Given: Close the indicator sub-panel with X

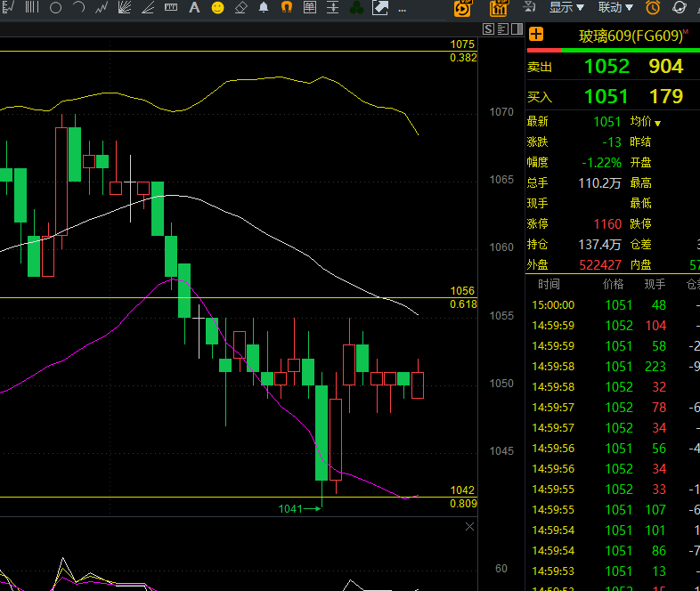Looking at the screenshot, I should (x=469, y=527).
